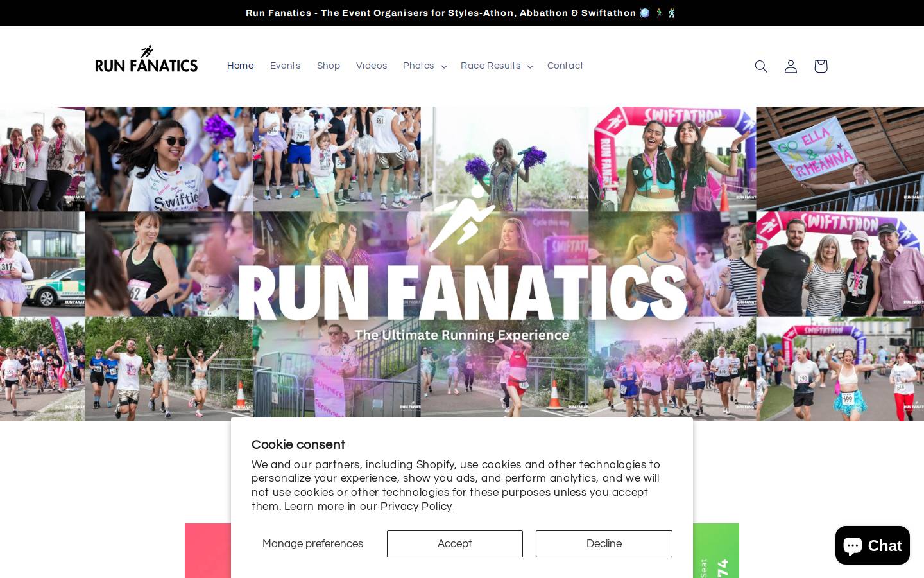Image resolution: width=924 pixels, height=578 pixels.
Task: Expand the Photos dropdown menu
Action: tap(425, 66)
